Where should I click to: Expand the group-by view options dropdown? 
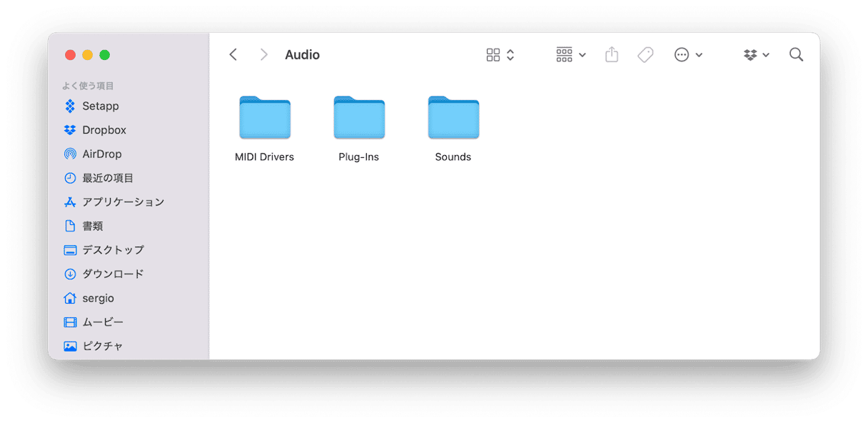pyautogui.click(x=570, y=55)
